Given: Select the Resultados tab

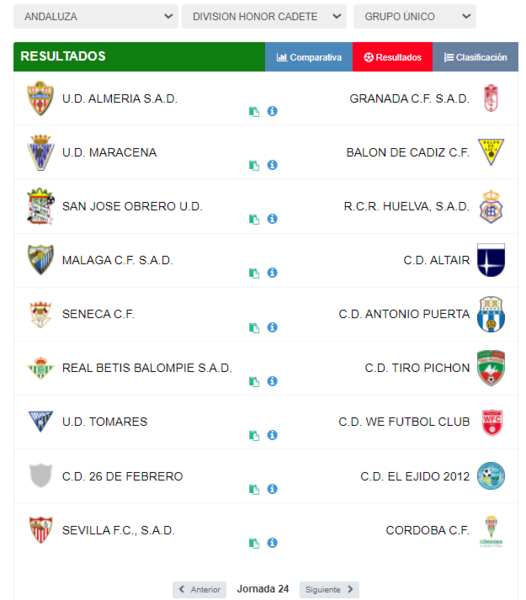Looking at the screenshot, I should [392, 57].
